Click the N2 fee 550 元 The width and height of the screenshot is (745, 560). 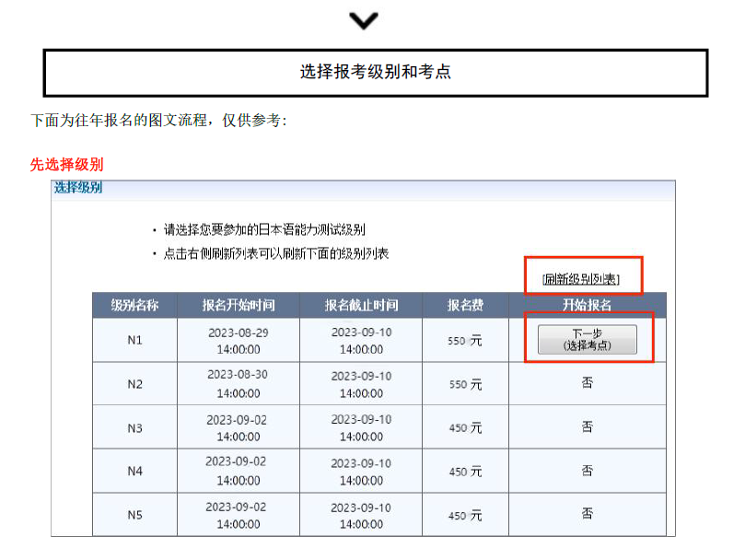pos(465,384)
